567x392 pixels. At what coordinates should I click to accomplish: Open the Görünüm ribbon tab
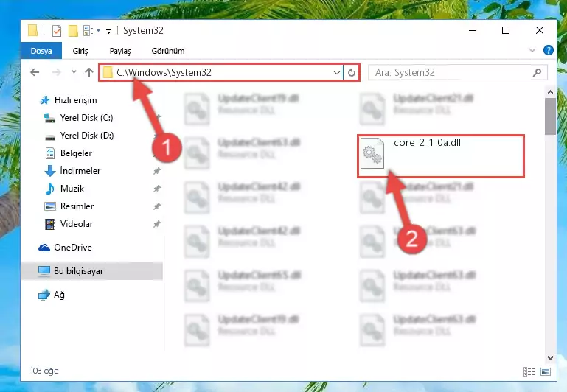coord(168,51)
